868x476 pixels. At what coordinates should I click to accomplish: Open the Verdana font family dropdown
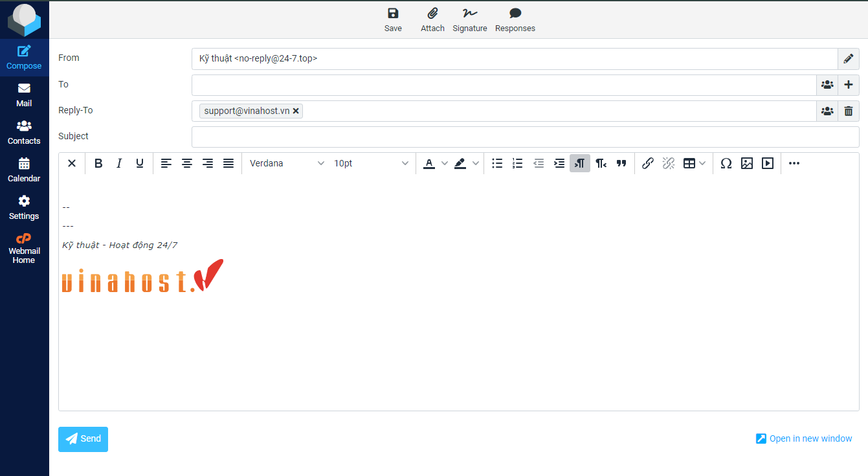tap(287, 163)
